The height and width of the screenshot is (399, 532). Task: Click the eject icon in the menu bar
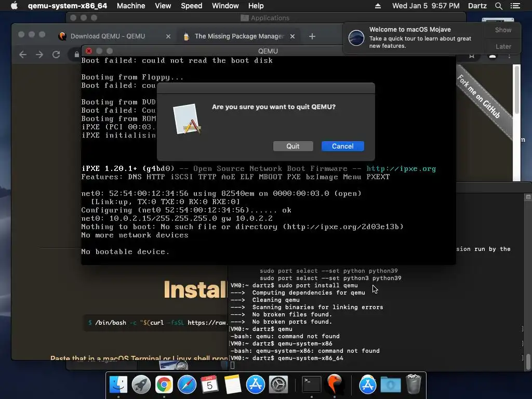[x=378, y=6]
